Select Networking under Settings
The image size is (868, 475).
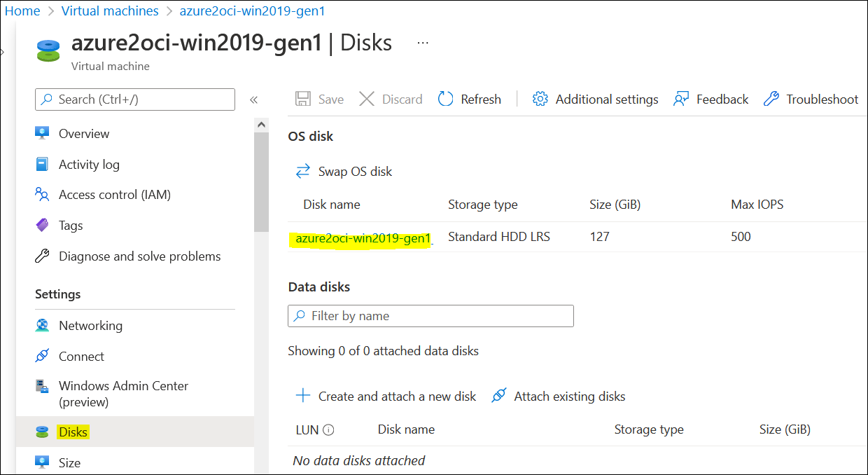pos(90,326)
